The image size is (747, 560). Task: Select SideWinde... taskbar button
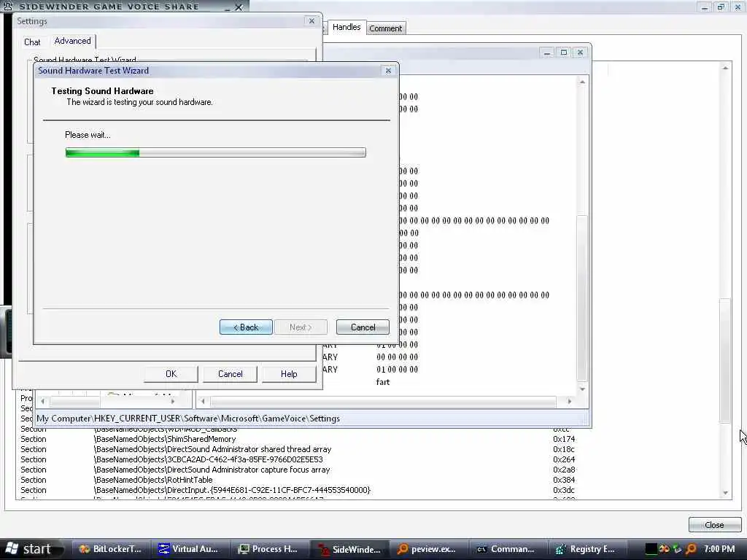349,549
